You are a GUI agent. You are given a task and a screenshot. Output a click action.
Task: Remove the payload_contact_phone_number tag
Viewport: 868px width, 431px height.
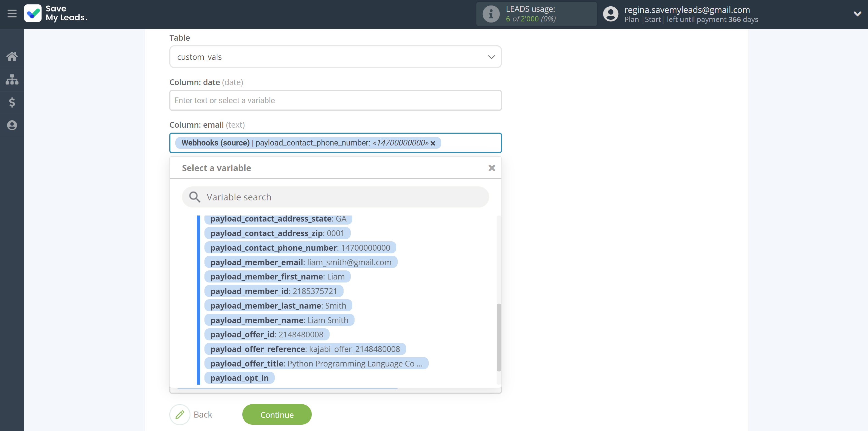433,143
